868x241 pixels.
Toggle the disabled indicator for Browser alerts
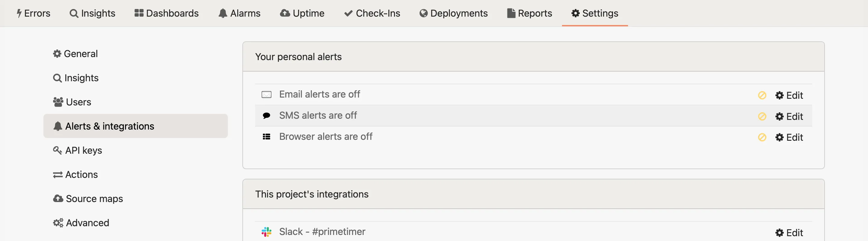tap(762, 137)
